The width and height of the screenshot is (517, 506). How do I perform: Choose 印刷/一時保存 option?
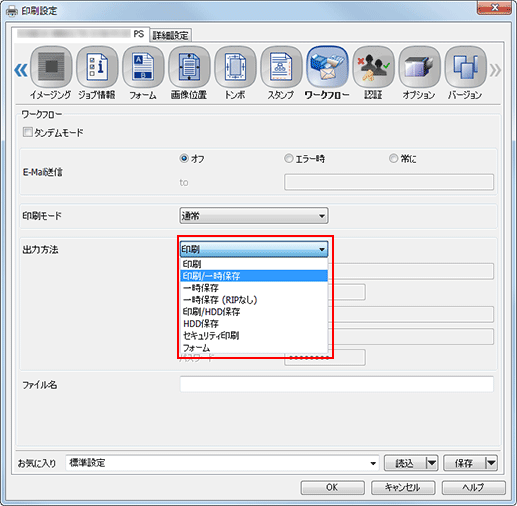point(254,276)
